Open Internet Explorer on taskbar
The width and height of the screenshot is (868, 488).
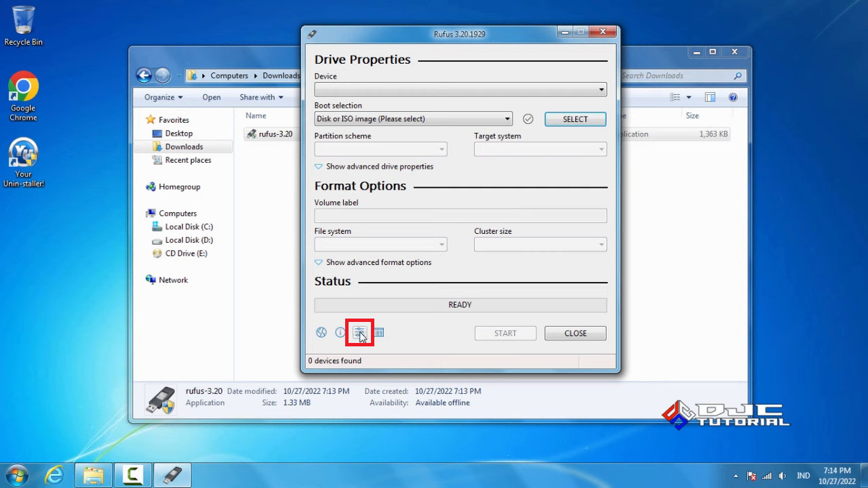coord(54,475)
